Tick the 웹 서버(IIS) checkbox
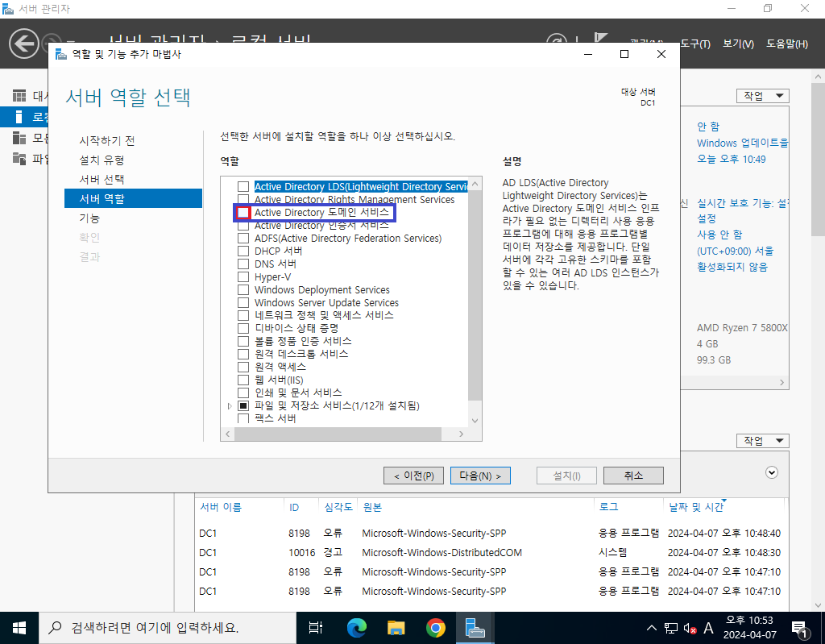Viewport: 825px width, 644px height. click(x=243, y=380)
